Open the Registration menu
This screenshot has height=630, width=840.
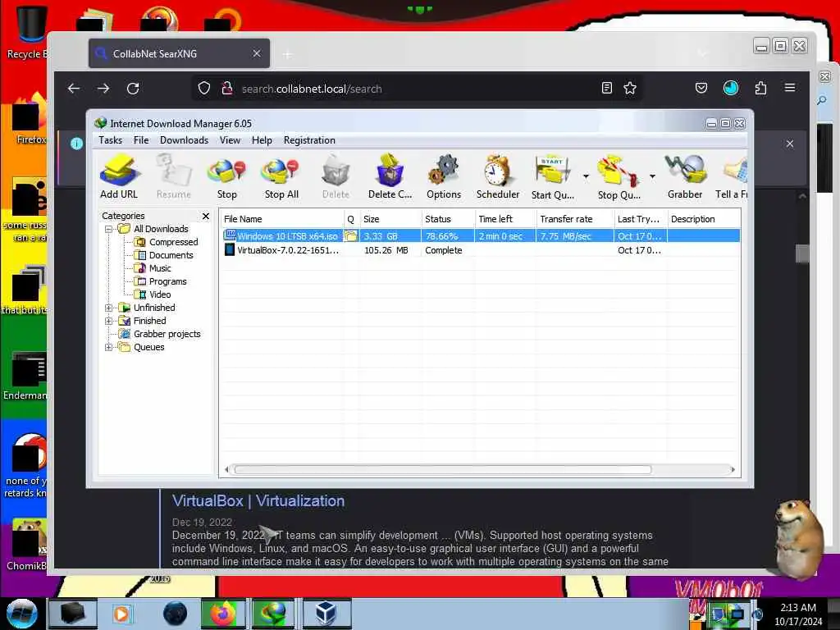[x=309, y=140]
